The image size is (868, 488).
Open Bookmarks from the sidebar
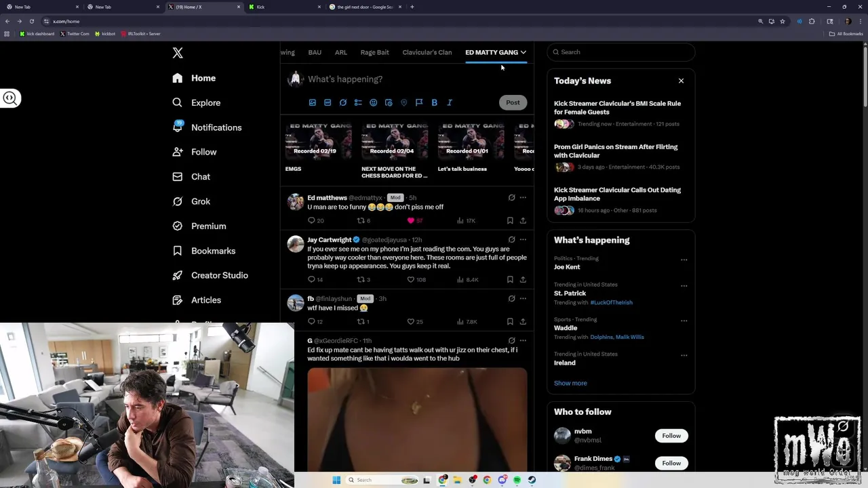(x=203, y=251)
